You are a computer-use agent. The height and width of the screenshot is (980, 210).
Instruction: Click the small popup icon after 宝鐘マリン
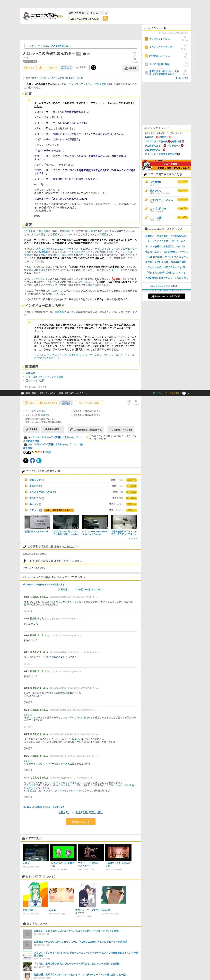point(43,480)
